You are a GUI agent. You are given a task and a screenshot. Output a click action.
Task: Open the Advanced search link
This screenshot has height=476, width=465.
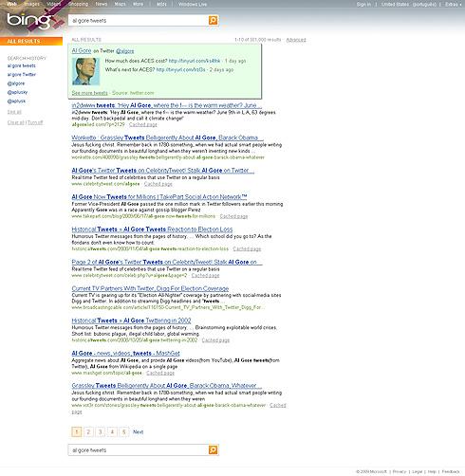pos(296,40)
